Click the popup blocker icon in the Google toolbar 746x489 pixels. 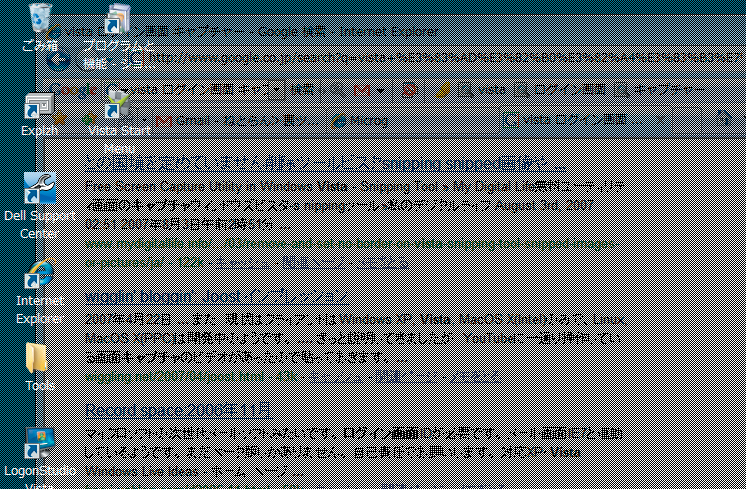coord(410,90)
